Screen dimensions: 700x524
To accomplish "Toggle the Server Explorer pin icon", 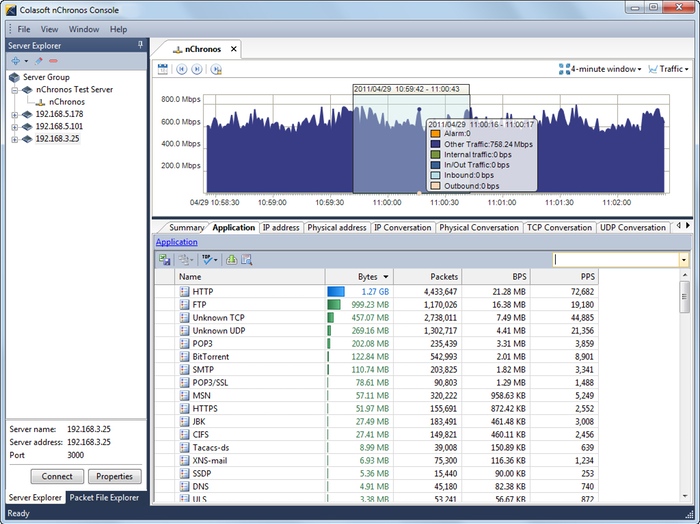I will (140, 45).
